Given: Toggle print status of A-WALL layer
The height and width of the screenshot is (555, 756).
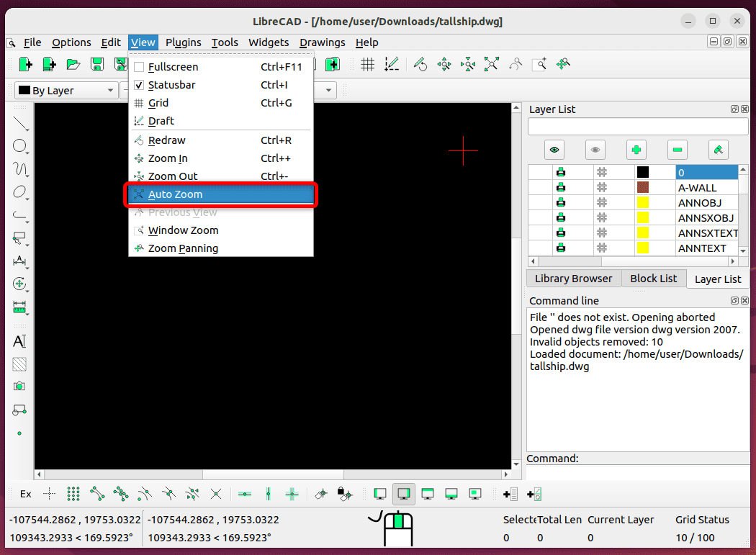Looking at the screenshot, I should [561, 188].
